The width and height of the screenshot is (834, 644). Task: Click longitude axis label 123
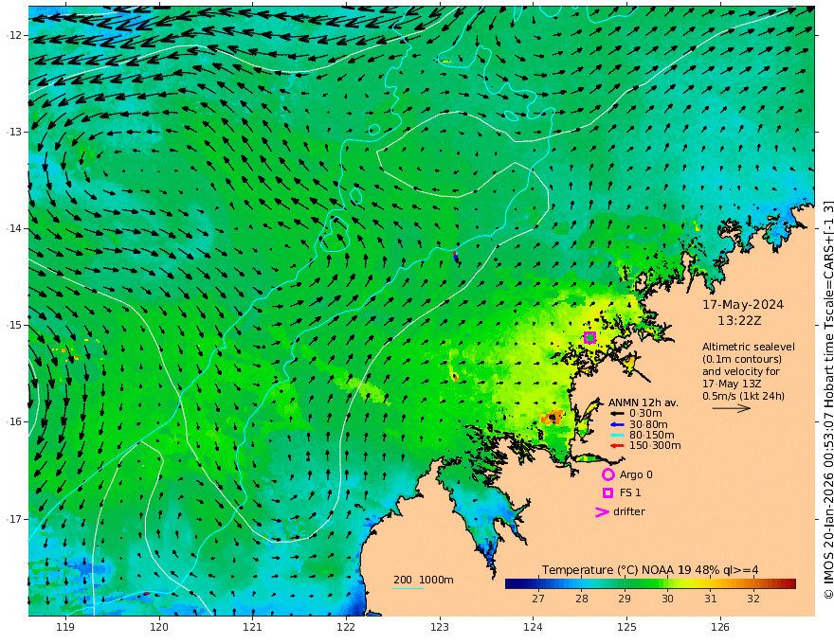pyautogui.click(x=440, y=627)
